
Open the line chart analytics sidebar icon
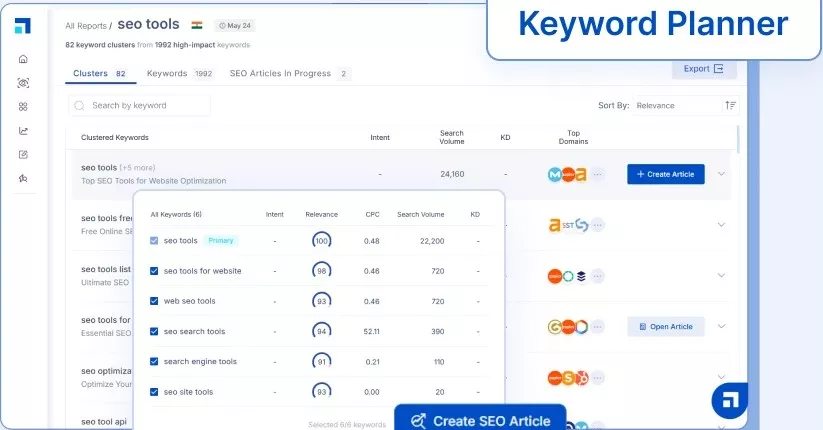tap(23, 131)
